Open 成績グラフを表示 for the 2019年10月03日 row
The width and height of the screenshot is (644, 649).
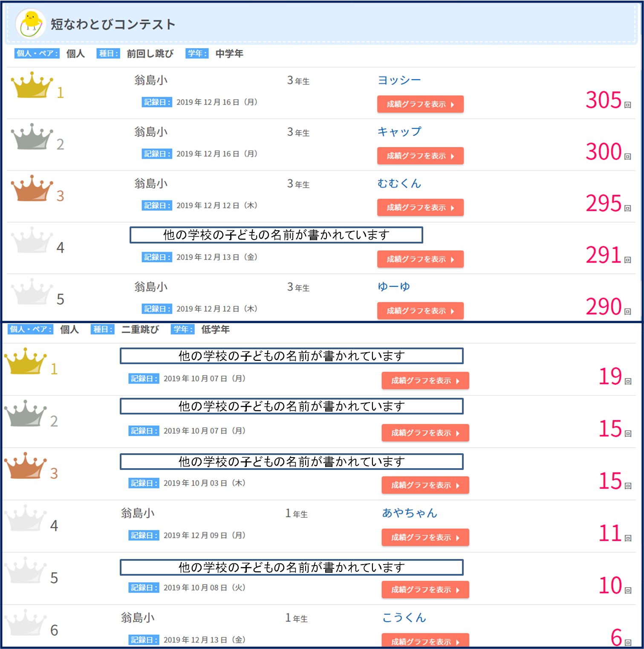[425, 485]
